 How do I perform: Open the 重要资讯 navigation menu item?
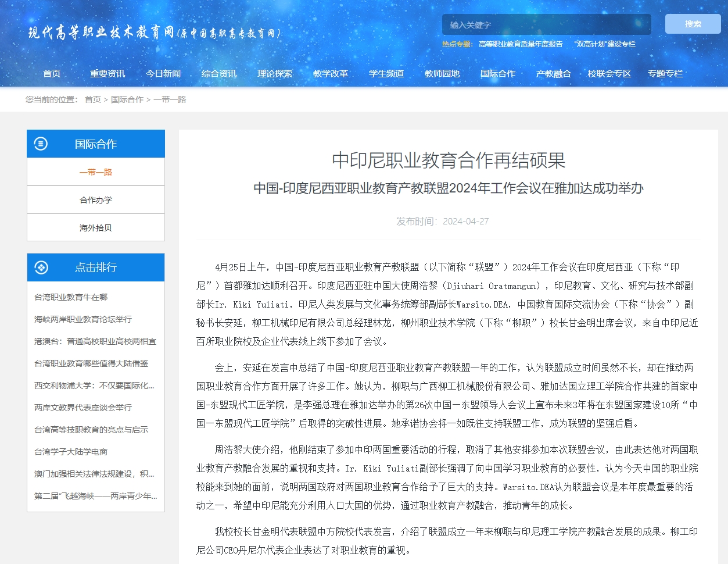click(107, 74)
